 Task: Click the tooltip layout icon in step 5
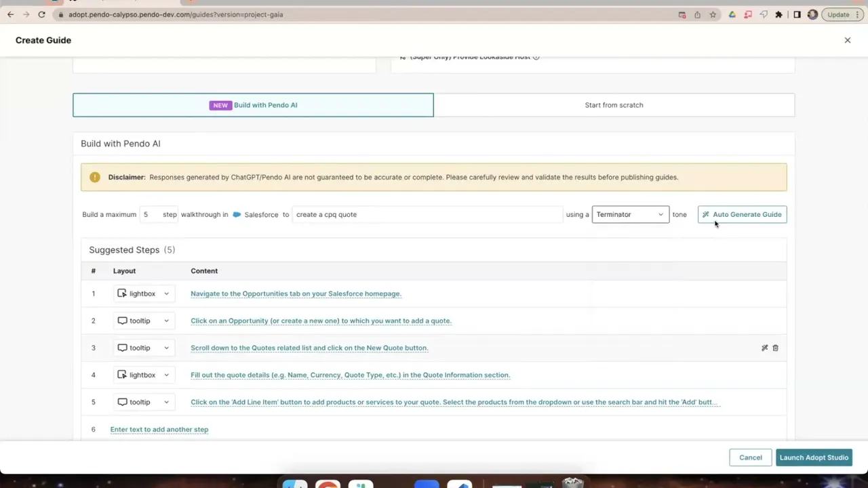(x=122, y=402)
